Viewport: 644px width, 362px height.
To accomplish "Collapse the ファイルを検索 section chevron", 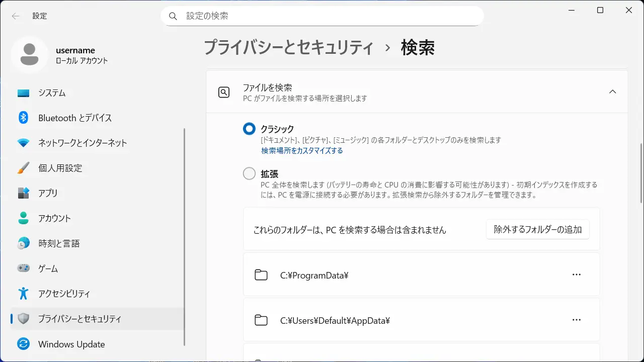I will coord(612,92).
